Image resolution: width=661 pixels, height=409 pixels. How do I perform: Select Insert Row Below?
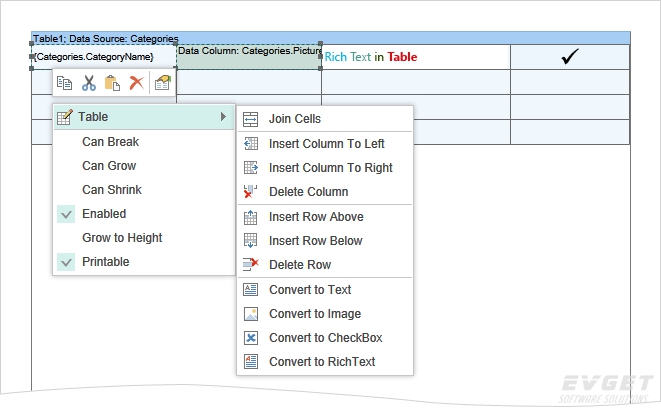pos(325,241)
